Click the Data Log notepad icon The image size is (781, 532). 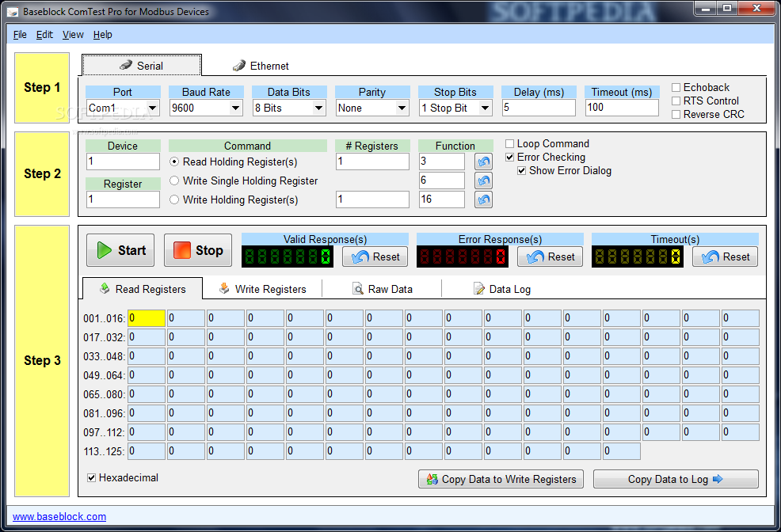coord(478,289)
